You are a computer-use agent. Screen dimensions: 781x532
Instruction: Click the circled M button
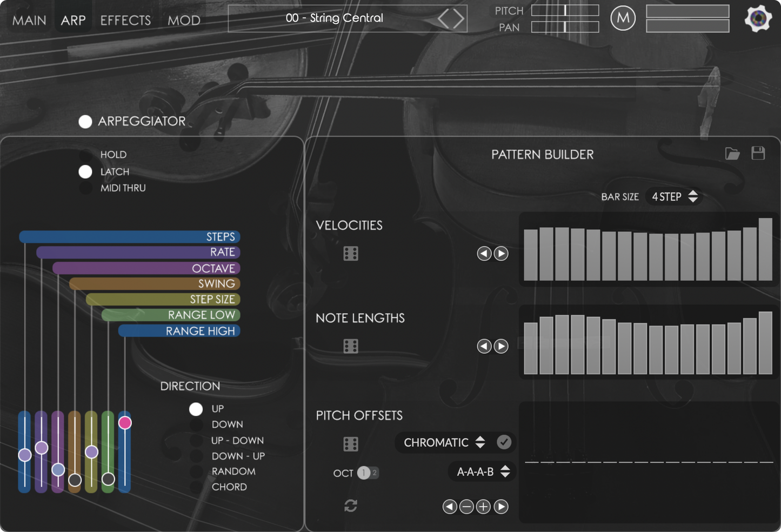tap(623, 18)
